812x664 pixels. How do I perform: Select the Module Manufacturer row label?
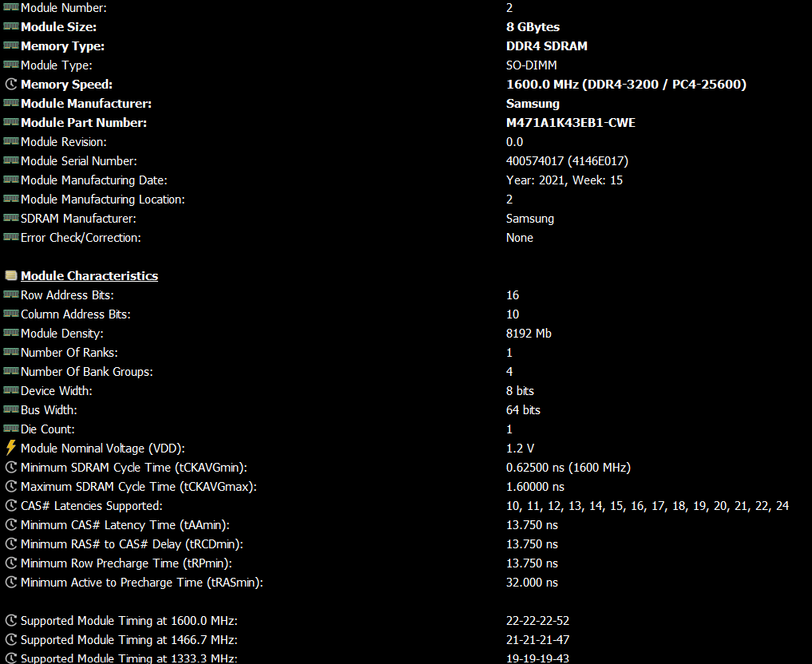(x=86, y=104)
